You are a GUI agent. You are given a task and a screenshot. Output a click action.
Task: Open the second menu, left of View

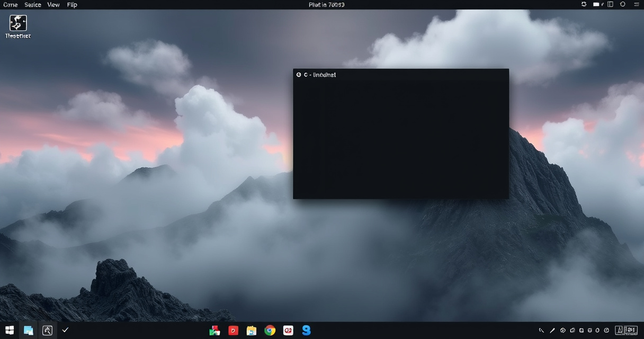point(33,5)
